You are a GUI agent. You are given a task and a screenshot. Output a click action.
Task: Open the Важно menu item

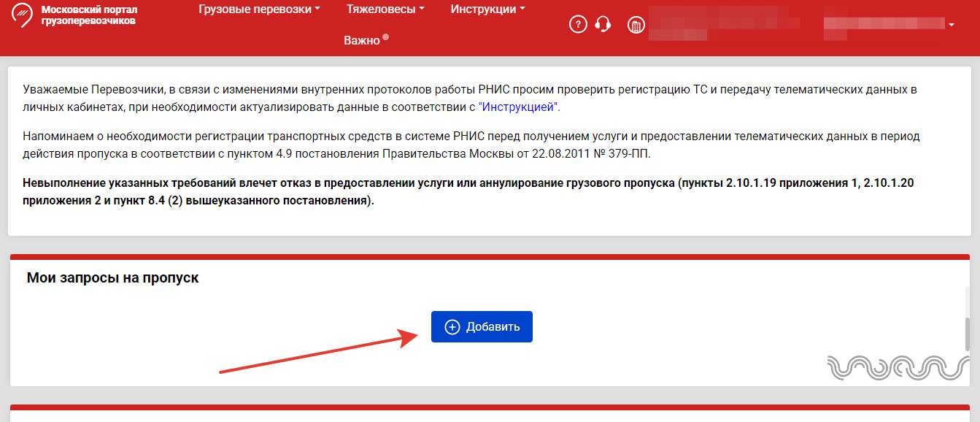tap(362, 40)
